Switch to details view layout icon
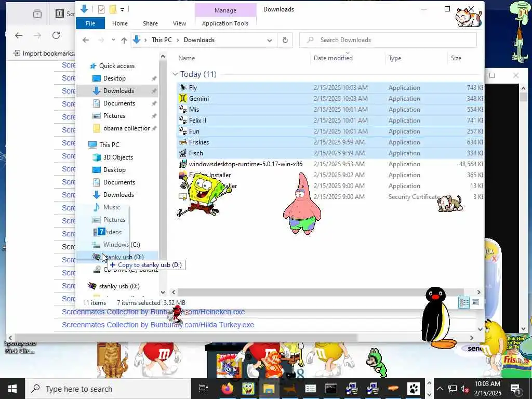The image size is (532, 399). point(464,303)
